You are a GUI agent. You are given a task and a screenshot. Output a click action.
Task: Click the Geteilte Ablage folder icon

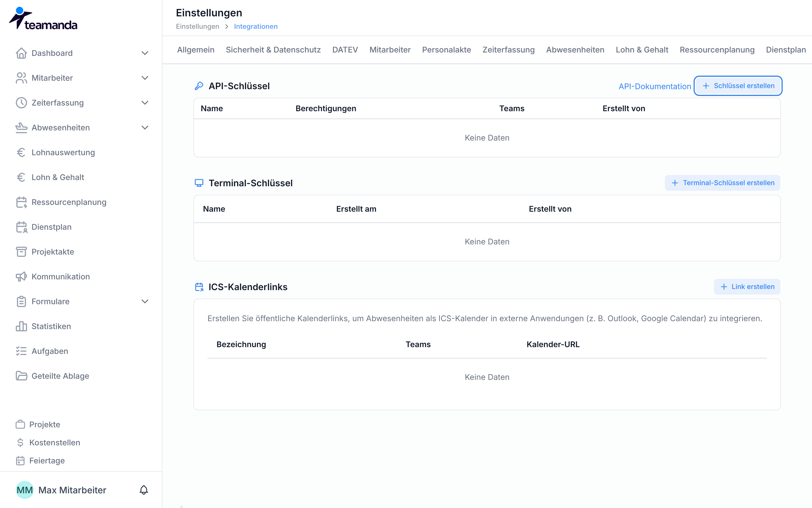click(x=21, y=376)
